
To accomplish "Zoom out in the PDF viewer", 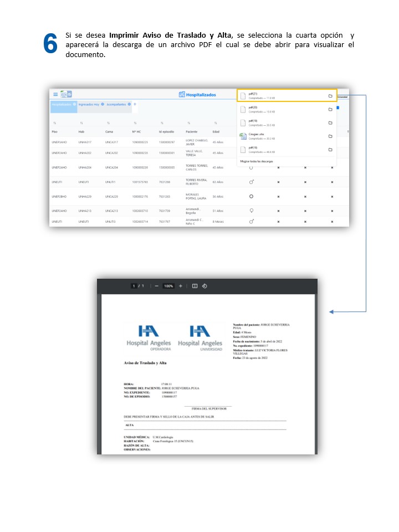I will (157, 286).
